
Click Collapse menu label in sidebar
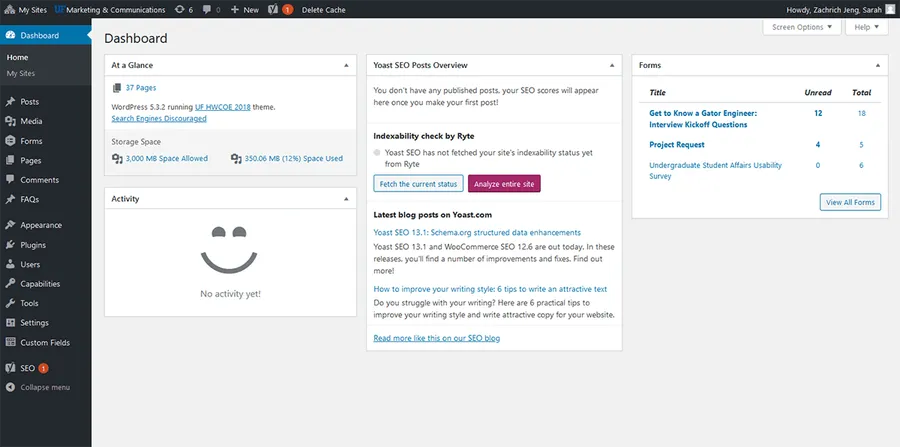coord(45,387)
